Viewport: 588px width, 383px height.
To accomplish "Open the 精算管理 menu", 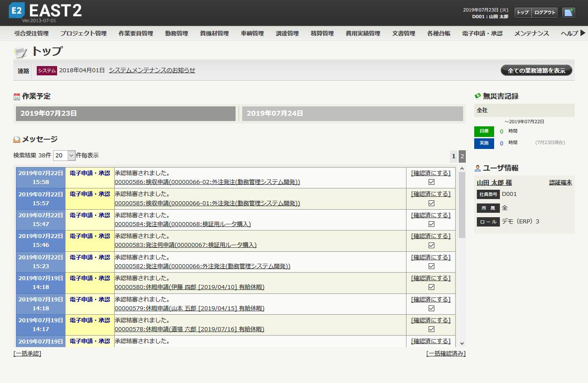I will [x=322, y=33].
